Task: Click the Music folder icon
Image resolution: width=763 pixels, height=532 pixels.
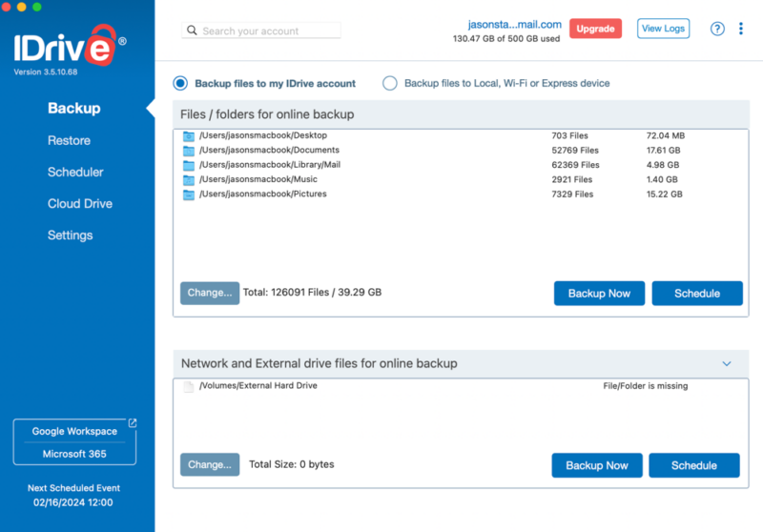Action: click(188, 180)
